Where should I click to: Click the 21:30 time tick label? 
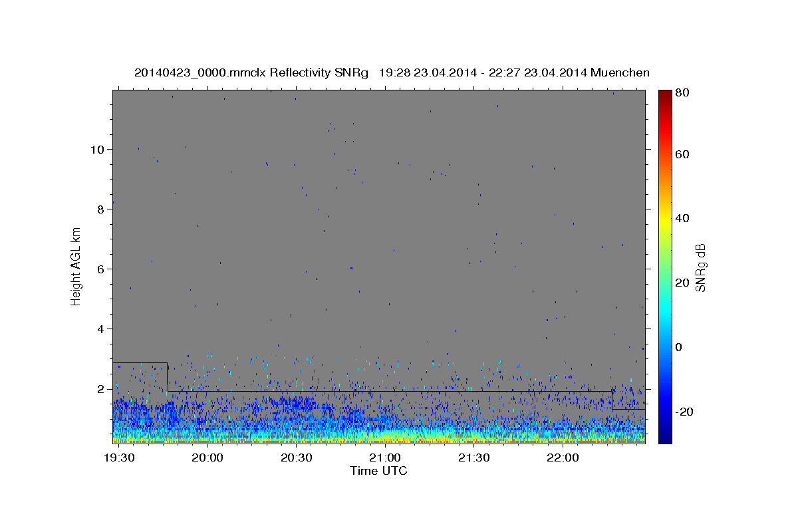click(474, 458)
